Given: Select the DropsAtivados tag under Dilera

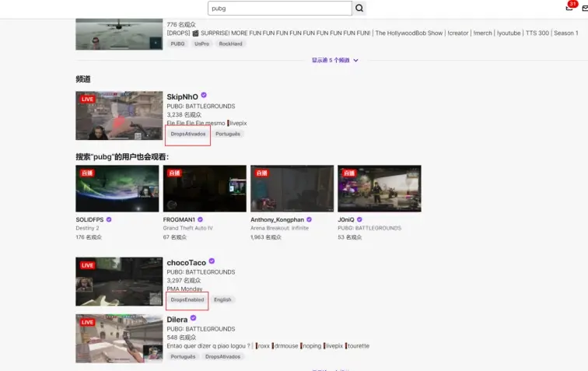Looking at the screenshot, I should coord(222,357).
